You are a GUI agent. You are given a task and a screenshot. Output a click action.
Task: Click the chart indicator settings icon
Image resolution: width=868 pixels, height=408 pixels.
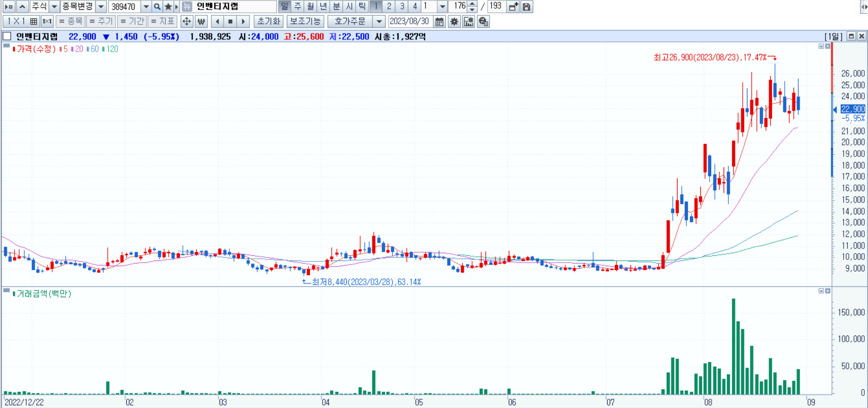pos(468,21)
